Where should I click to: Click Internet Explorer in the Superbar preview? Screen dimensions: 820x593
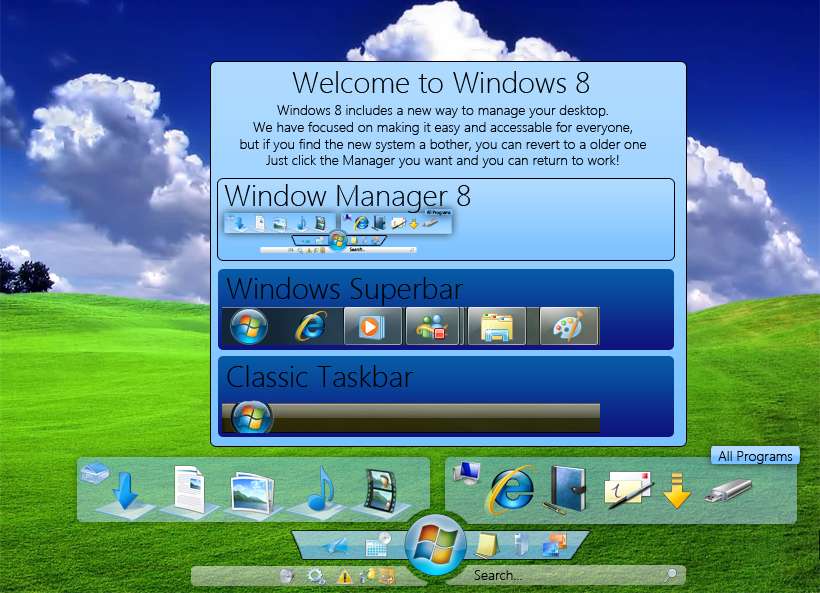[312, 326]
